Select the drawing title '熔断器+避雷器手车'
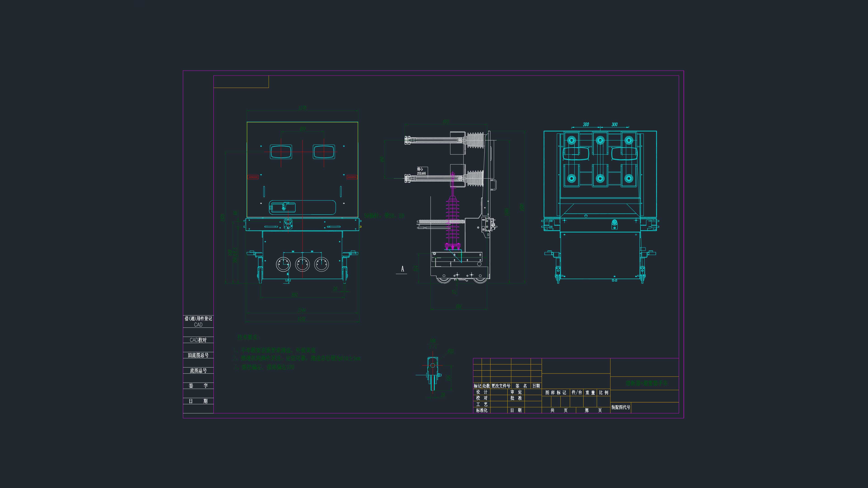868x488 pixels. [647, 383]
